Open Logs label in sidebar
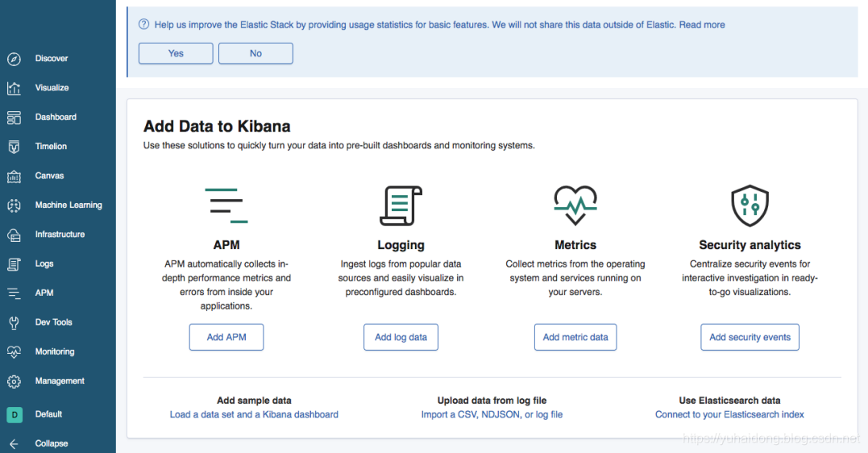Screen dimensions: 868x453 pos(44,264)
